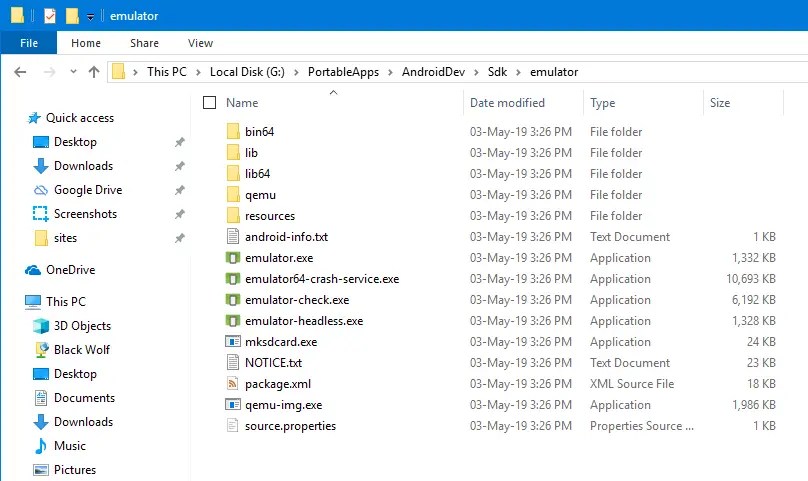The image size is (808, 481).
Task: Select This PC in the navigation pane
Action: click(x=55, y=302)
